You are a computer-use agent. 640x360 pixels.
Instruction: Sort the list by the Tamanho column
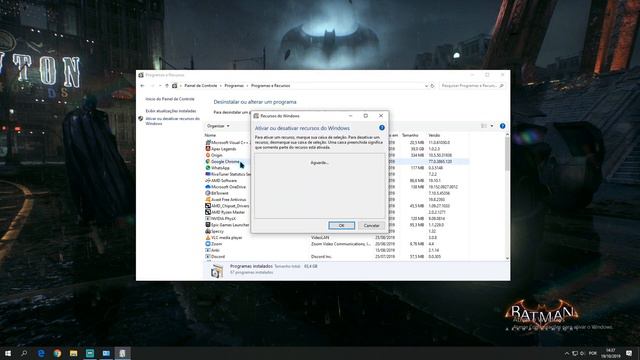pos(410,135)
